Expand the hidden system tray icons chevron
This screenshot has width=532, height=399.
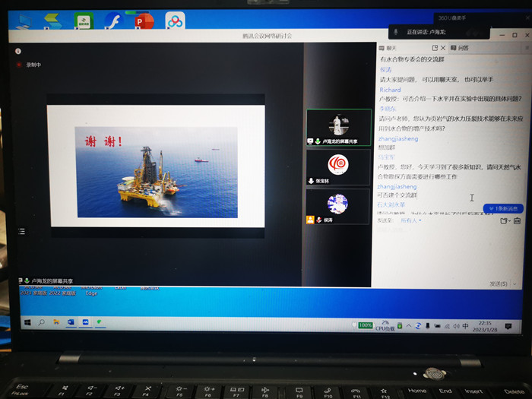coord(409,326)
